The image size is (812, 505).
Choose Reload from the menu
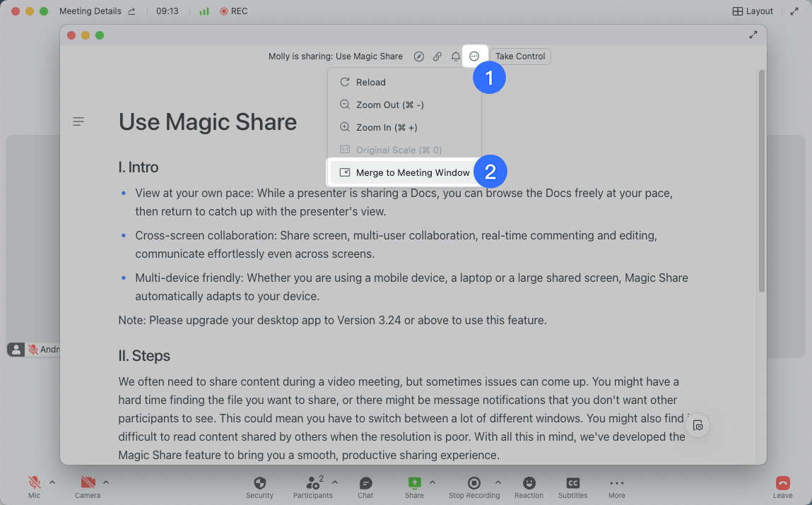click(x=370, y=82)
